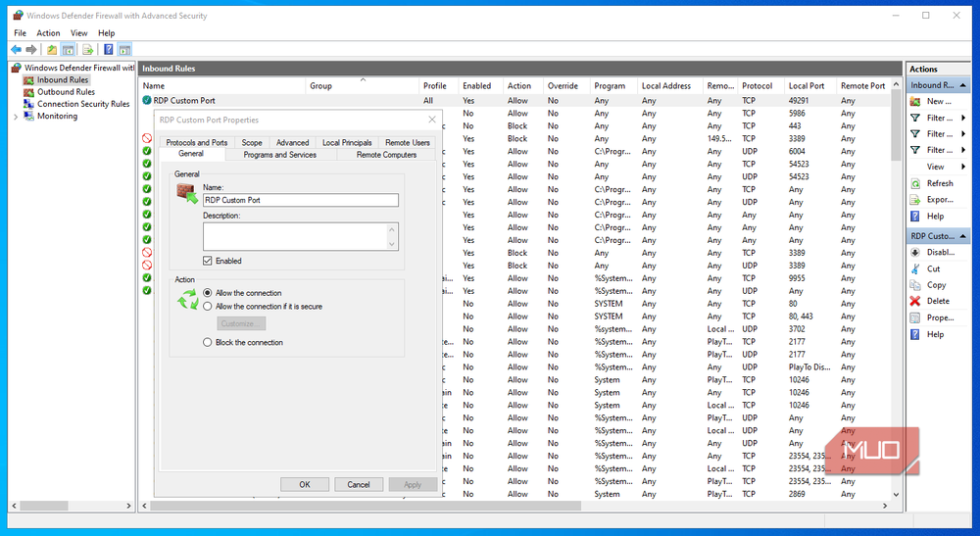Switch to the Scope tab
The image size is (980, 536).
click(252, 142)
